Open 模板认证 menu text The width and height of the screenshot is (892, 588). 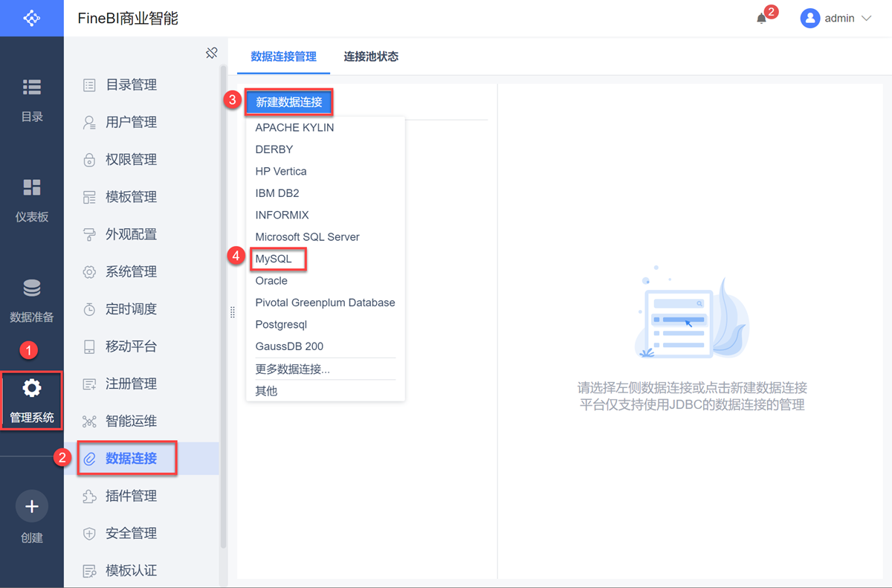point(132,571)
